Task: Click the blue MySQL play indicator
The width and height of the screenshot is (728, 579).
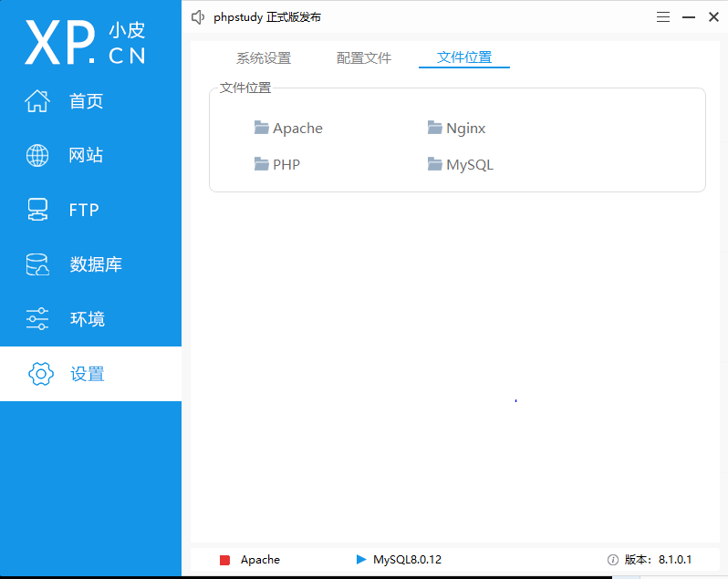Action: [360, 560]
